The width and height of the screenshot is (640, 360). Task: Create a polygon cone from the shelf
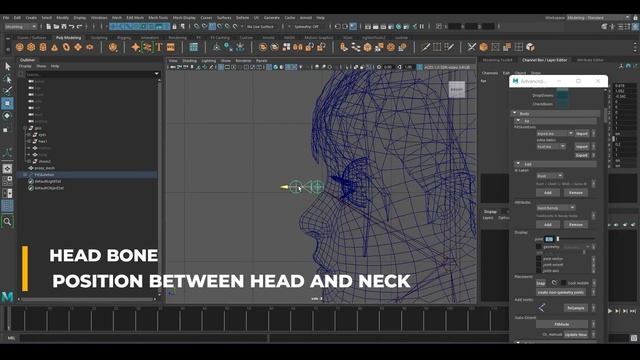[54, 47]
